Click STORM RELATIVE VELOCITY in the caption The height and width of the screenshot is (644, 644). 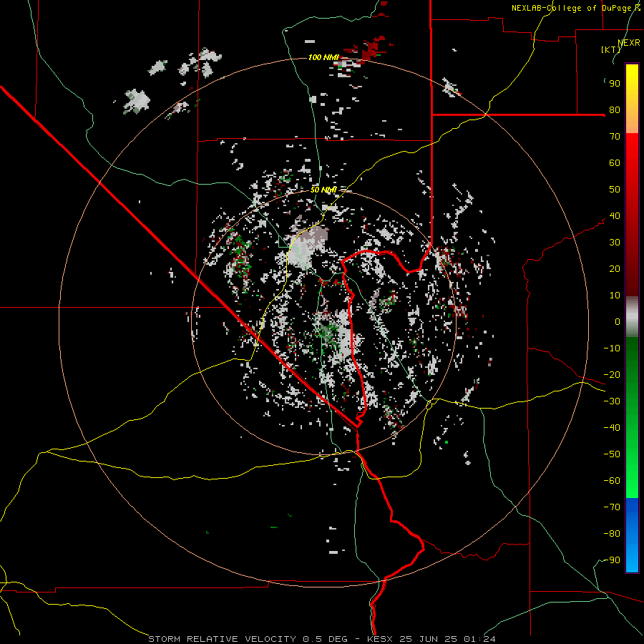223,639
